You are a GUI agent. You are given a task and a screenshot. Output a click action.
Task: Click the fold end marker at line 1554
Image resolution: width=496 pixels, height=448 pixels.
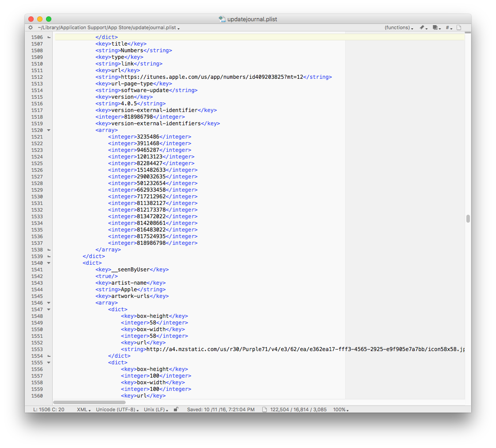pos(49,356)
